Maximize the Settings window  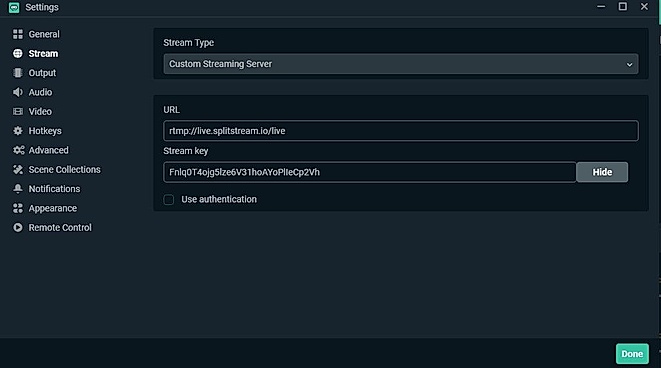(x=622, y=7)
